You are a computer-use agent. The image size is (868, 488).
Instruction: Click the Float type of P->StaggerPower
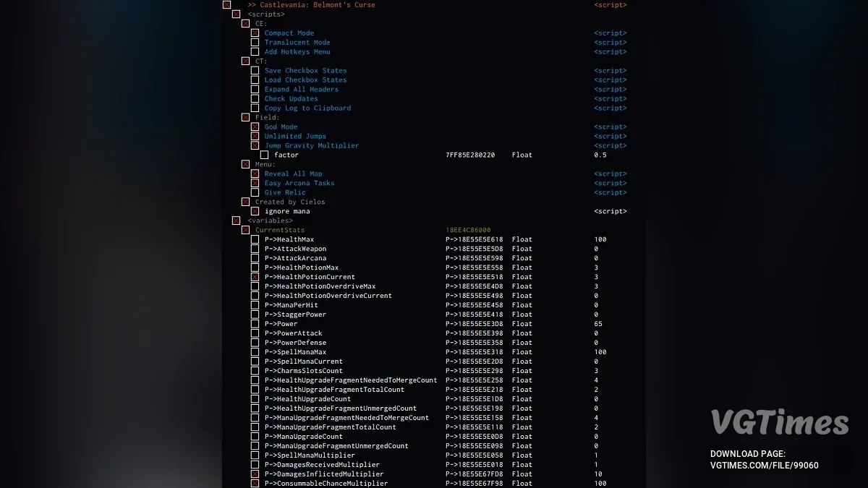pyautogui.click(x=522, y=315)
